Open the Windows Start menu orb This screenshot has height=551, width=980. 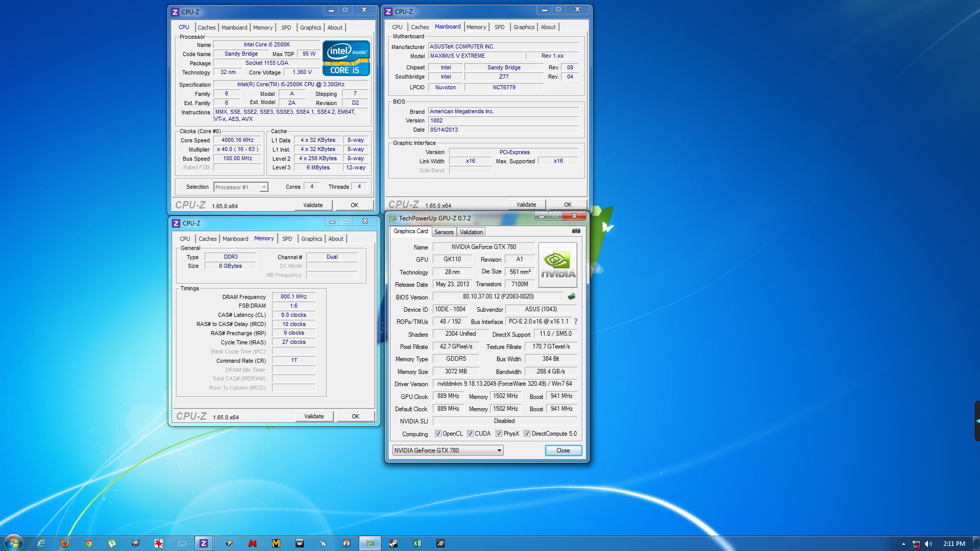pyautogui.click(x=14, y=542)
